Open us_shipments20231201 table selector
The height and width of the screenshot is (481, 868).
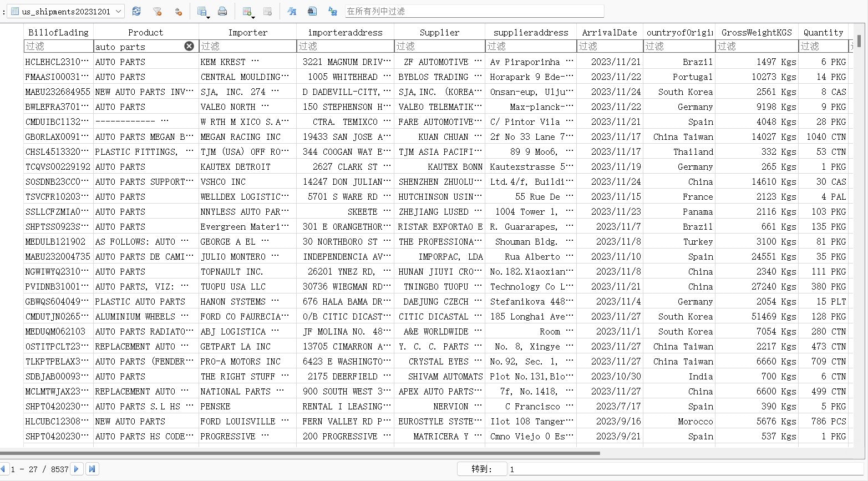[65, 11]
